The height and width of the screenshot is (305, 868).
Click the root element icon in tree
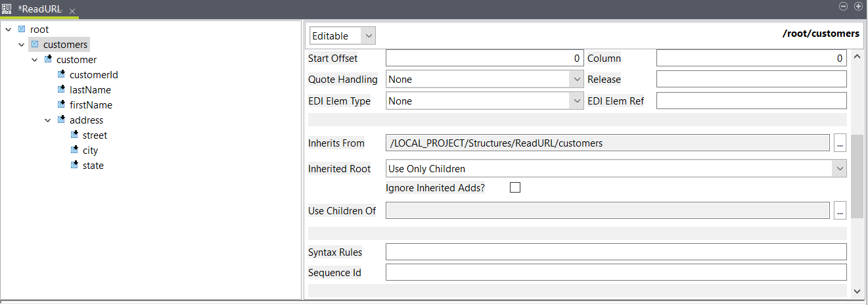(22, 30)
